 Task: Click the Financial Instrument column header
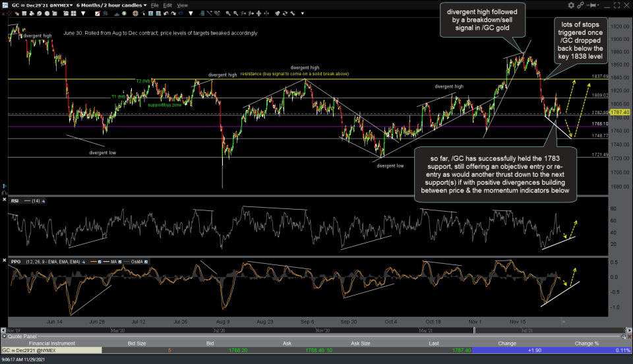pos(51,342)
